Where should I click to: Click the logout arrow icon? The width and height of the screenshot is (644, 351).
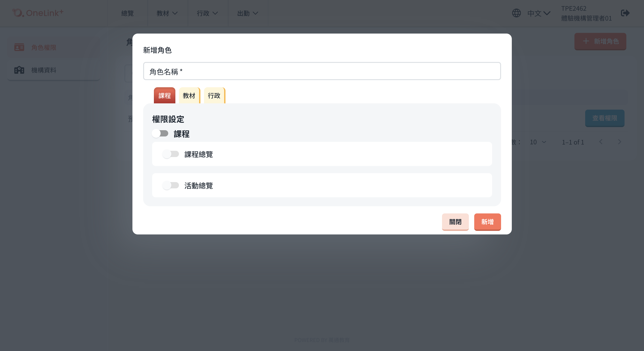[625, 13]
